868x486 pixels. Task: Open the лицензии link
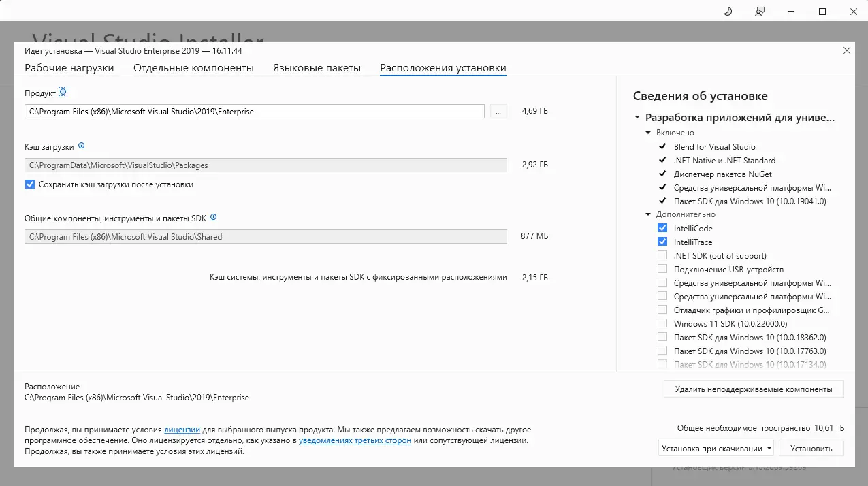pos(182,430)
